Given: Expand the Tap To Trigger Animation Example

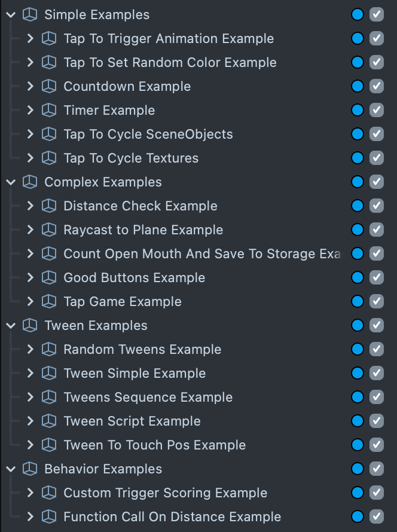Looking at the screenshot, I should [x=30, y=38].
